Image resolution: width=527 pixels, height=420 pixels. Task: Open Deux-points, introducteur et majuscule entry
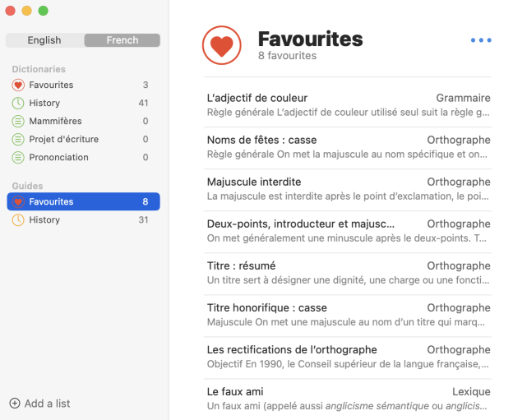tap(348, 231)
